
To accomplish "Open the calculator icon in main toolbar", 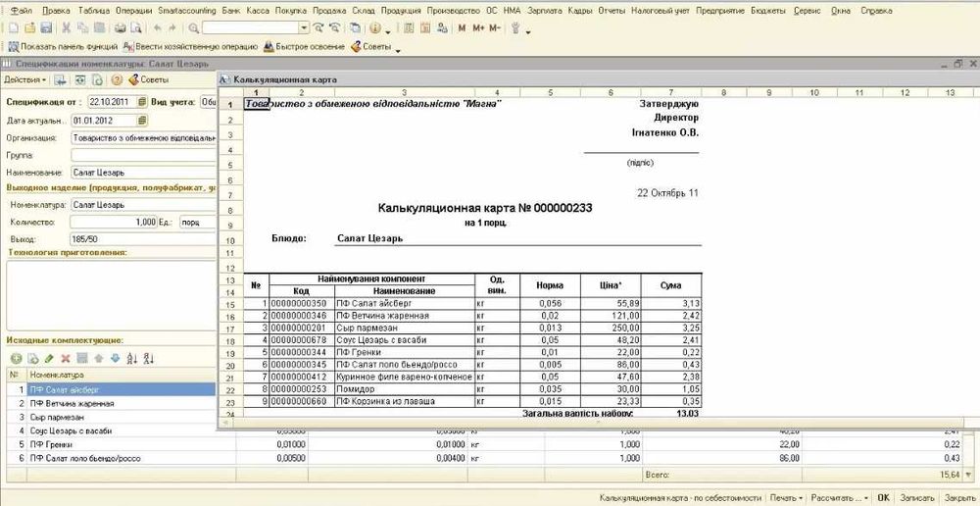I will tap(410, 27).
